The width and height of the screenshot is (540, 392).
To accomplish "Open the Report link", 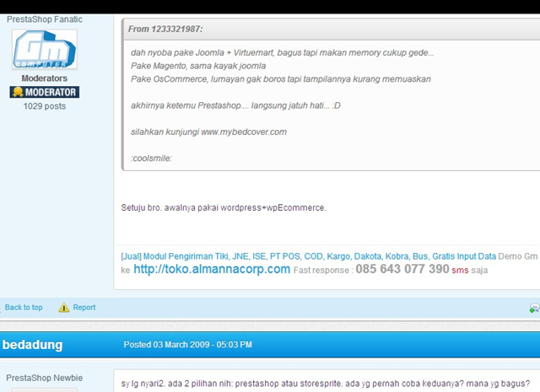I will coord(84,308).
